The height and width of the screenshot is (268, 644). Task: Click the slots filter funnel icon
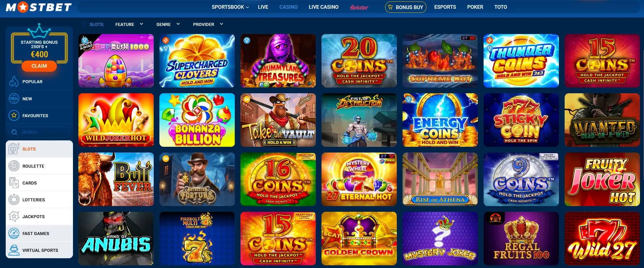[84, 24]
